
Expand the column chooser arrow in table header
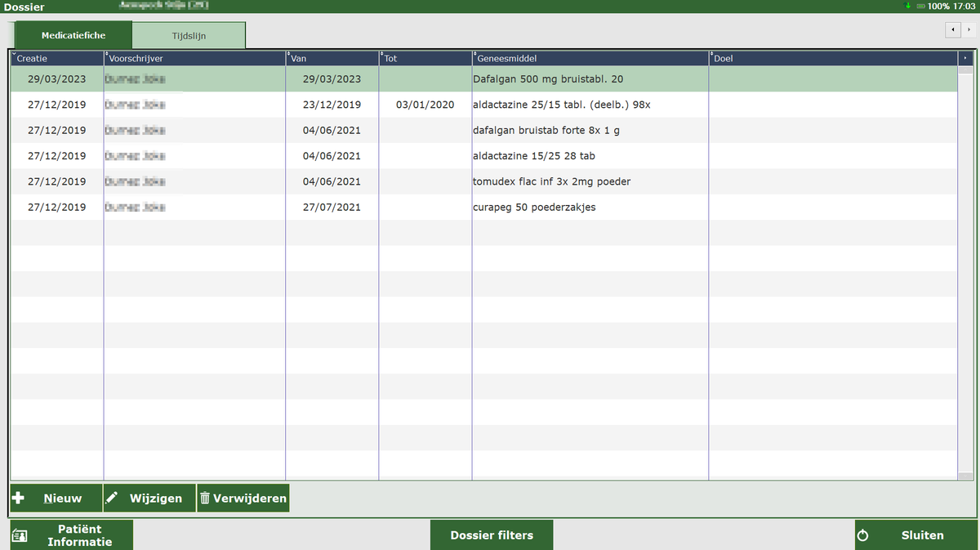tap(966, 59)
